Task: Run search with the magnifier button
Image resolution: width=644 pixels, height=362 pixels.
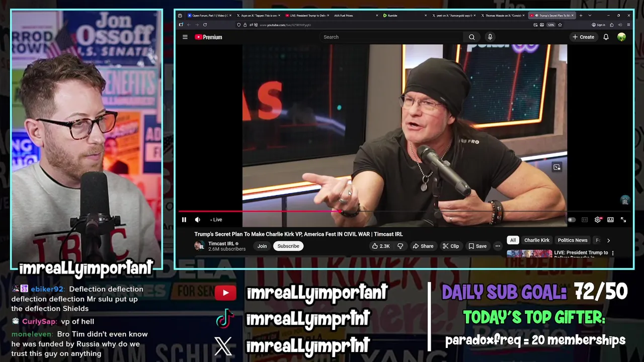Action: [x=471, y=37]
